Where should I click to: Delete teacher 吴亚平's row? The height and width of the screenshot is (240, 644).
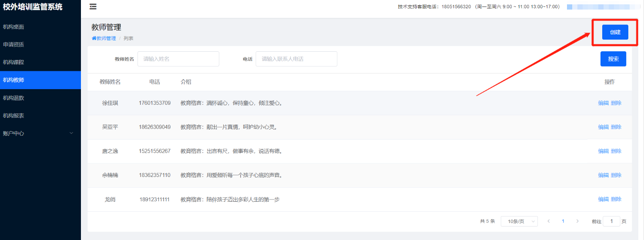(x=616, y=127)
